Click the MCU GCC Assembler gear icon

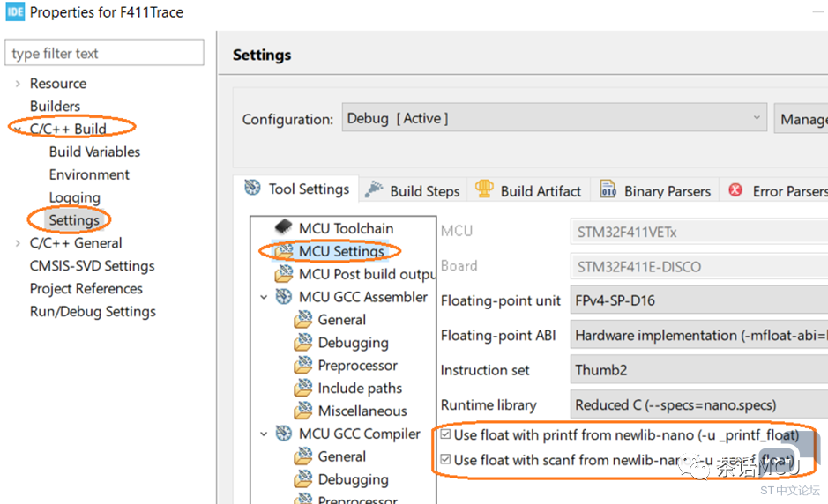tap(284, 296)
